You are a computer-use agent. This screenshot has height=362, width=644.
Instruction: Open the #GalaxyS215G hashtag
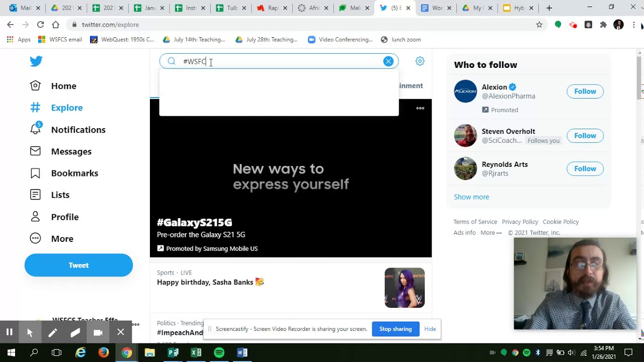point(195,222)
